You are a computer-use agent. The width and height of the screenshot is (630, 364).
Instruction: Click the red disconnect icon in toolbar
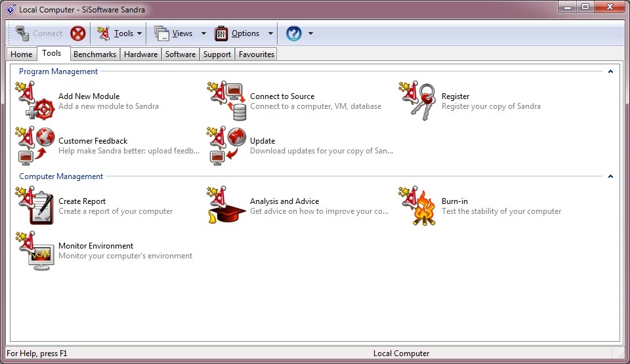(x=78, y=33)
